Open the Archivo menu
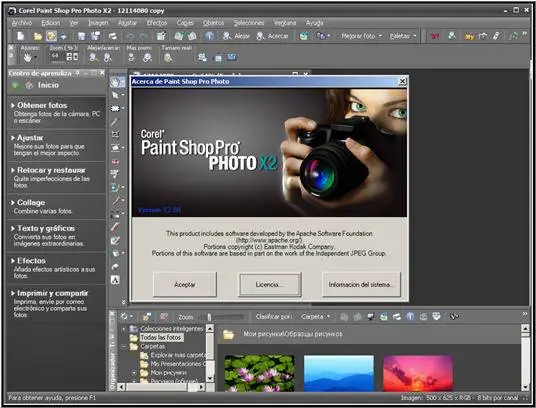 pos(22,23)
